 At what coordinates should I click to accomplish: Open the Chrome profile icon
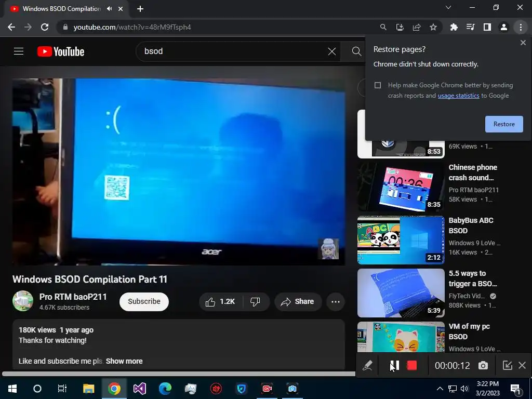pos(504,27)
